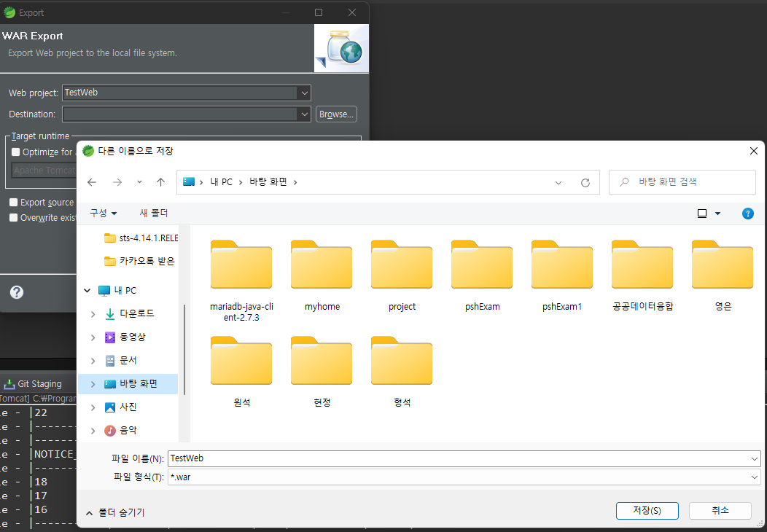Expand the 문서 tree node
The width and height of the screenshot is (767, 532).
(93, 361)
